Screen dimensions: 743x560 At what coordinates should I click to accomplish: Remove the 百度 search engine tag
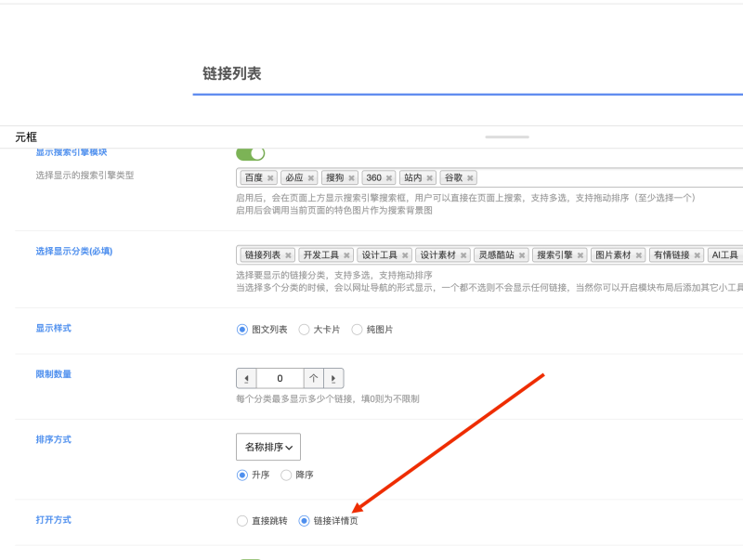point(270,178)
